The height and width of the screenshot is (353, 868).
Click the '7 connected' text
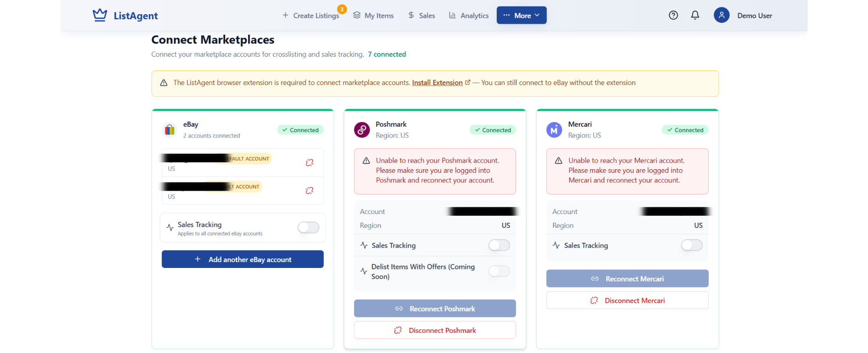click(x=387, y=54)
